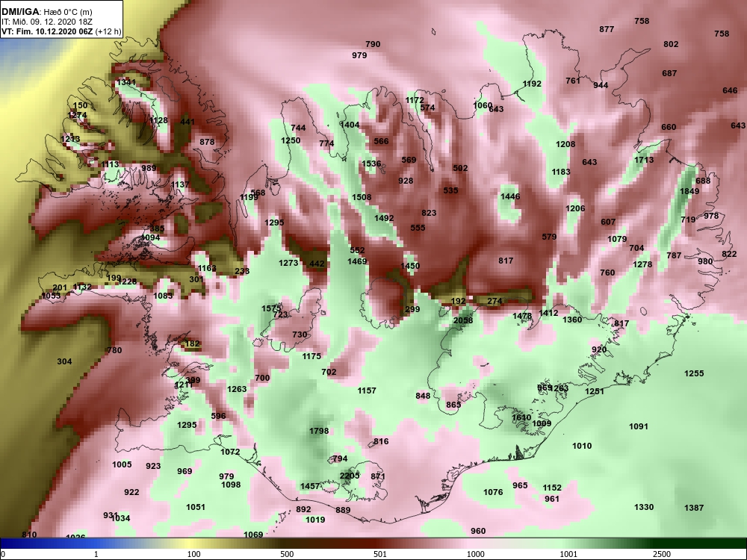Click the map value 2058

(463, 320)
